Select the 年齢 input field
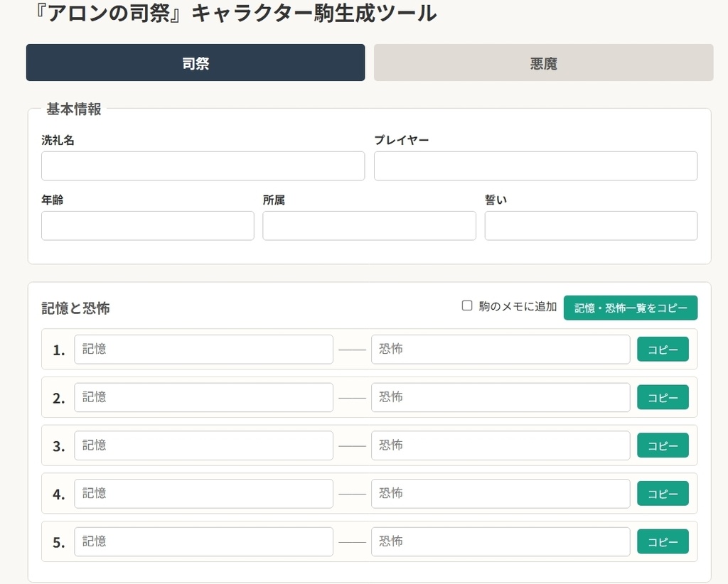 coord(148,226)
